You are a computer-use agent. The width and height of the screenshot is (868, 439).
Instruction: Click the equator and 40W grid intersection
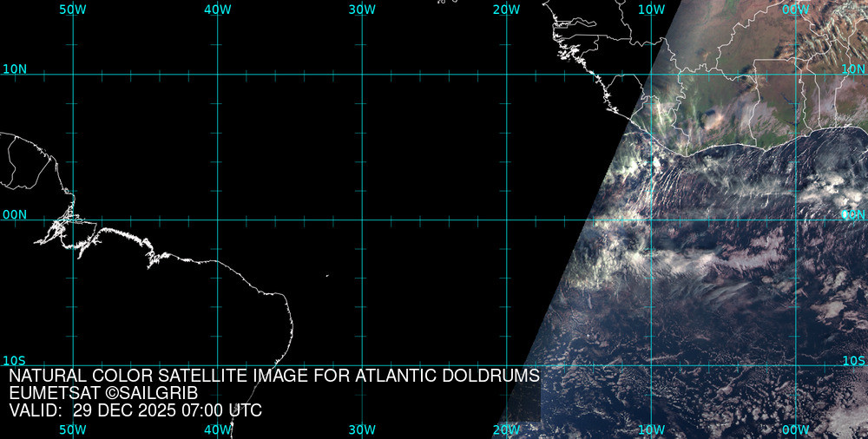coord(217,219)
